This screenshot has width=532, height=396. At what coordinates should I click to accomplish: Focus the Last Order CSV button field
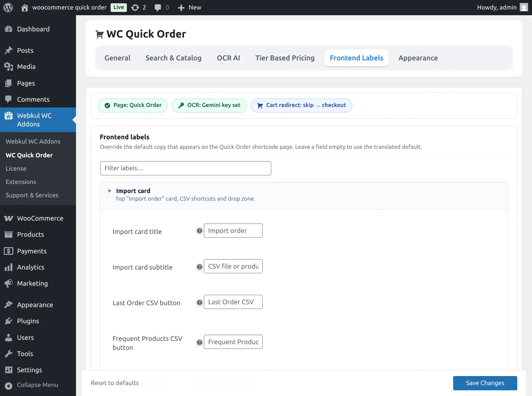[x=233, y=302]
